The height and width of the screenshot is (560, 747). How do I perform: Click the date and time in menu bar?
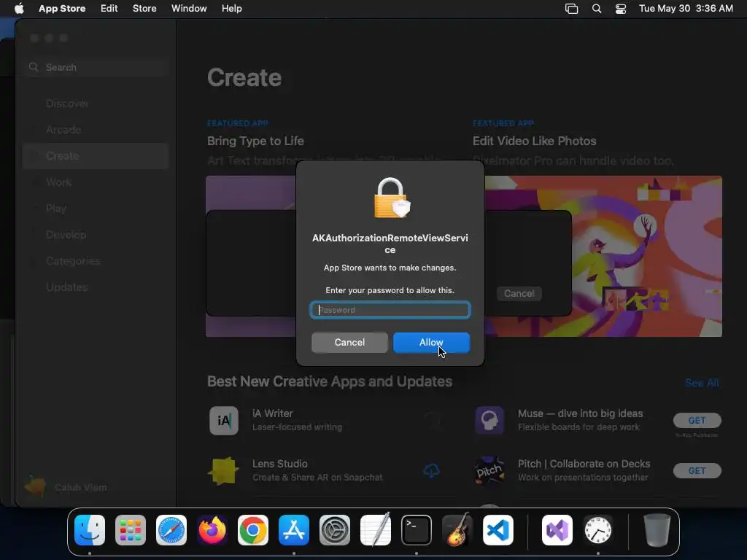coord(686,9)
